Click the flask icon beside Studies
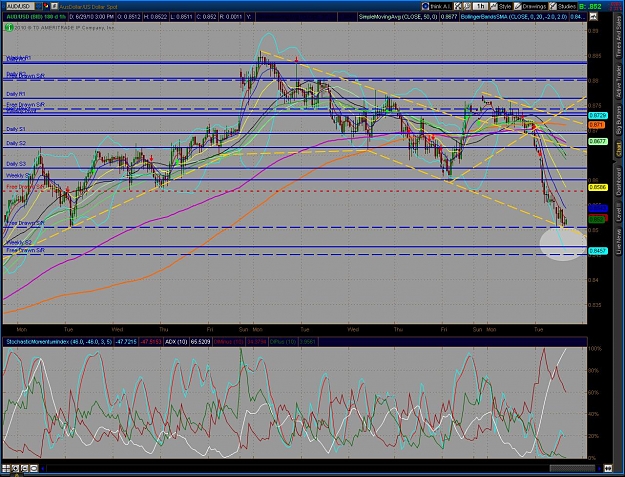625x477 pixels. (x=552, y=6)
